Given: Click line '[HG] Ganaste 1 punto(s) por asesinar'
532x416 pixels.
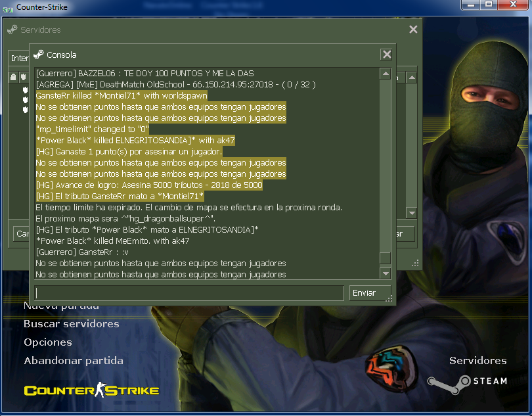Looking at the screenshot, I should (129, 151).
